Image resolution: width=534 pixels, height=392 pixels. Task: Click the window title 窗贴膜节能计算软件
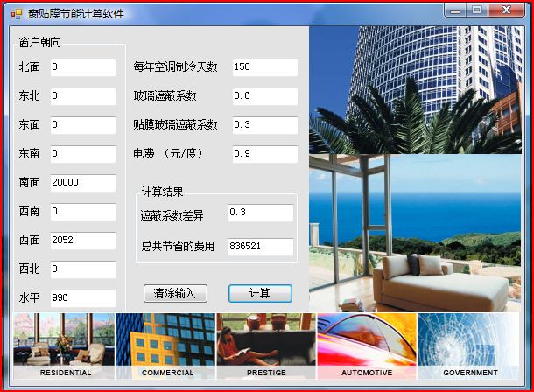pos(76,14)
